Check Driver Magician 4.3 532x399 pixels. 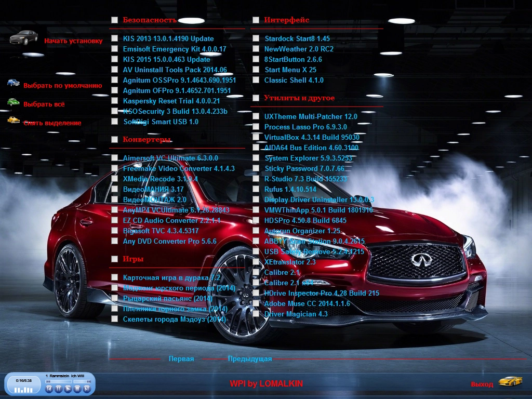pyautogui.click(x=256, y=314)
